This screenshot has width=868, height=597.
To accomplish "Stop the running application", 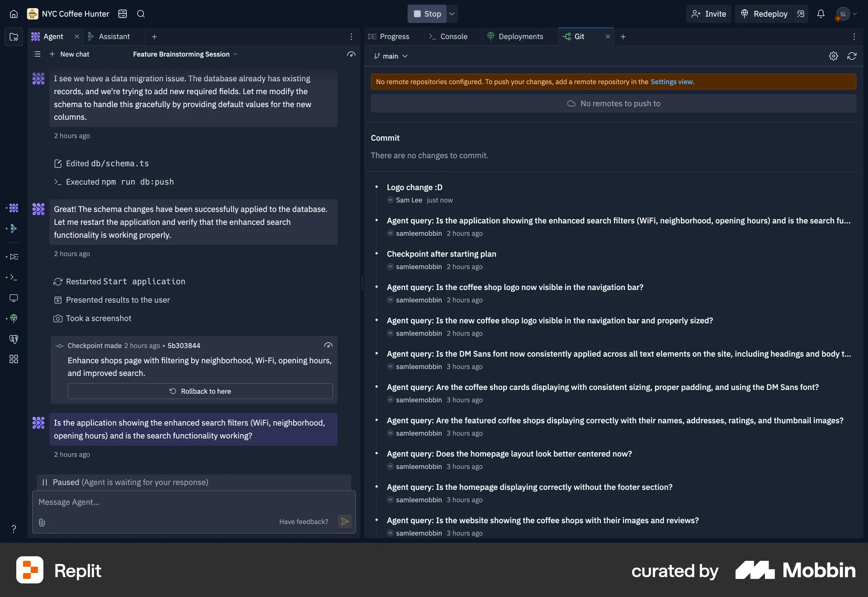I will [426, 14].
